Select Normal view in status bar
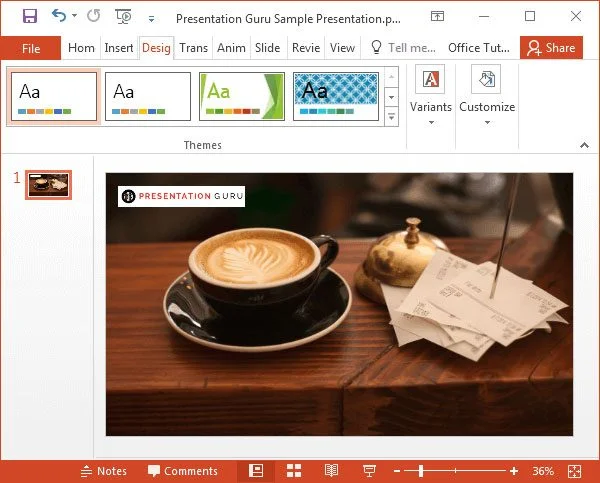 click(x=256, y=471)
